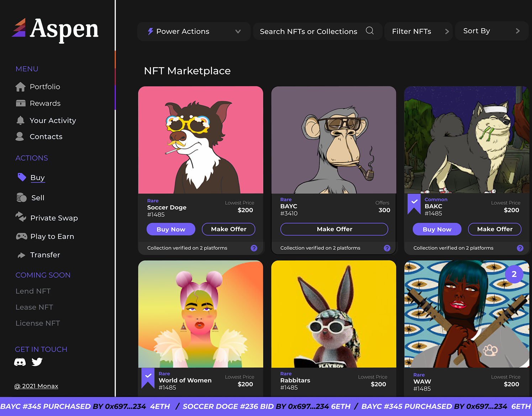The image size is (532, 416).
Task: Expand the Power Actions dropdown
Action: [x=238, y=31]
